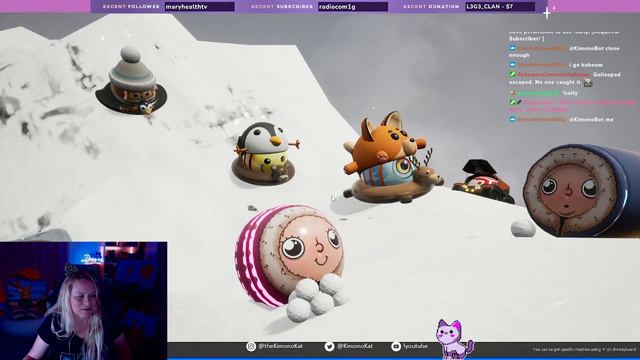Click the "RECENT DONATION" label
Image resolution: width=640 pixels, height=360 pixels.
431,7
